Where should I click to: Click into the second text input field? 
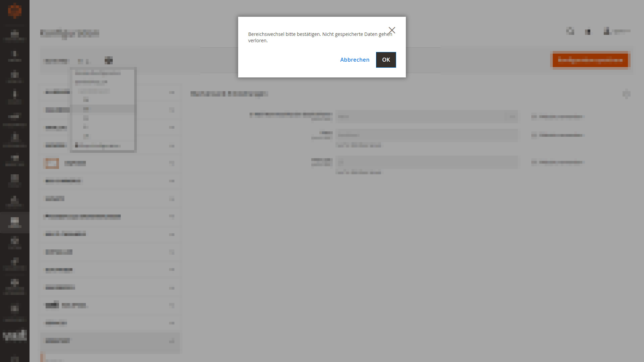426,135
